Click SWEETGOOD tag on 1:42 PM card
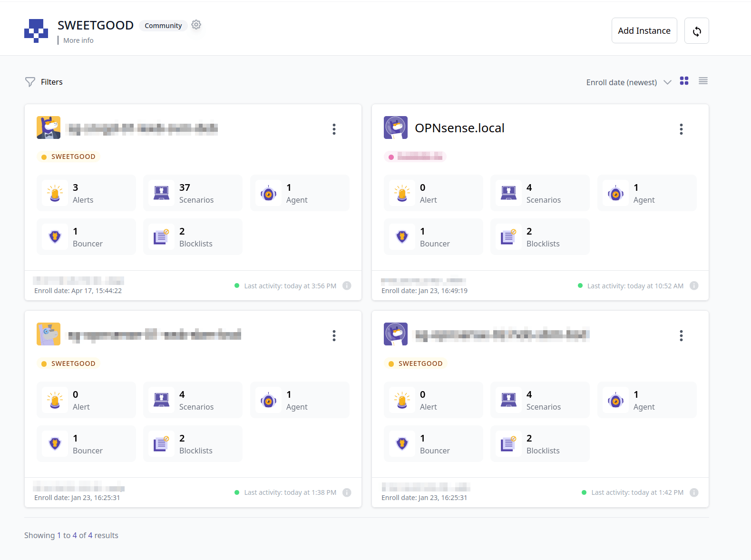The width and height of the screenshot is (751, 560). pyautogui.click(x=415, y=364)
